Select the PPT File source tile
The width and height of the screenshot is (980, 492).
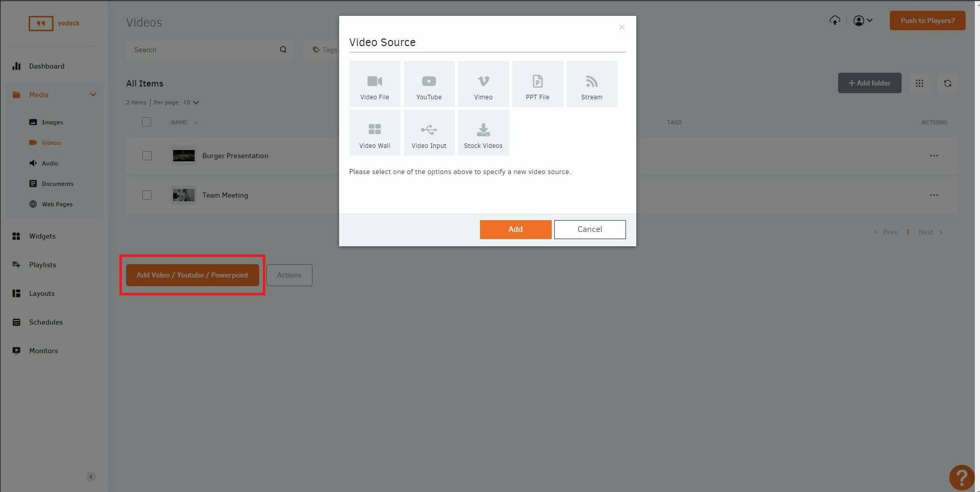click(537, 84)
